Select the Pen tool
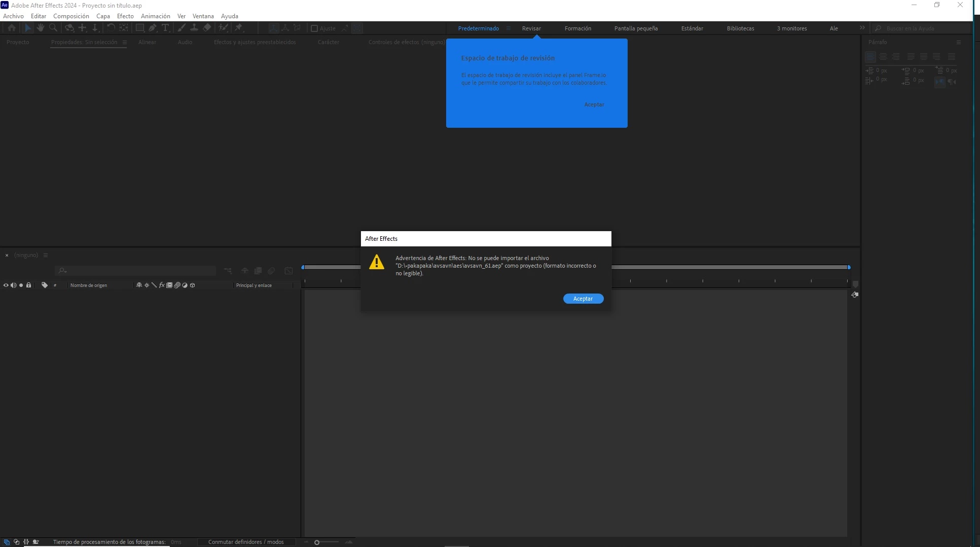980x547 pixels. [x=153, y=28]
